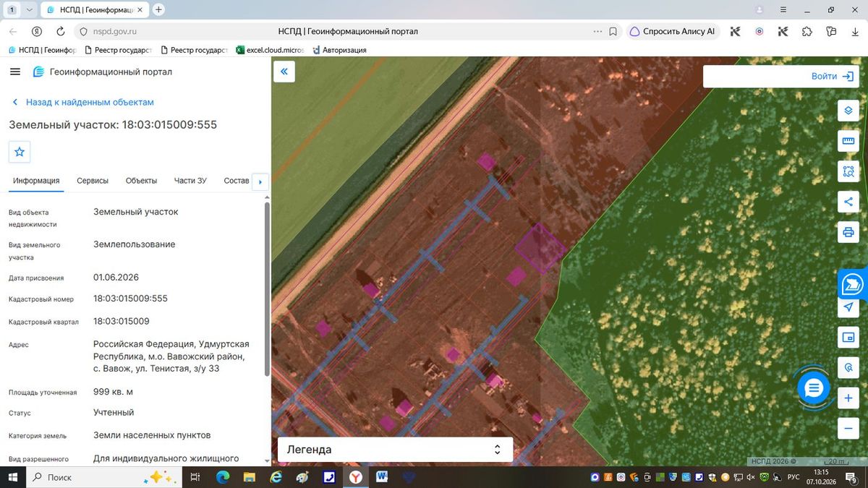Center the map on my location
The image size is (868, 488).
(848, 307)
